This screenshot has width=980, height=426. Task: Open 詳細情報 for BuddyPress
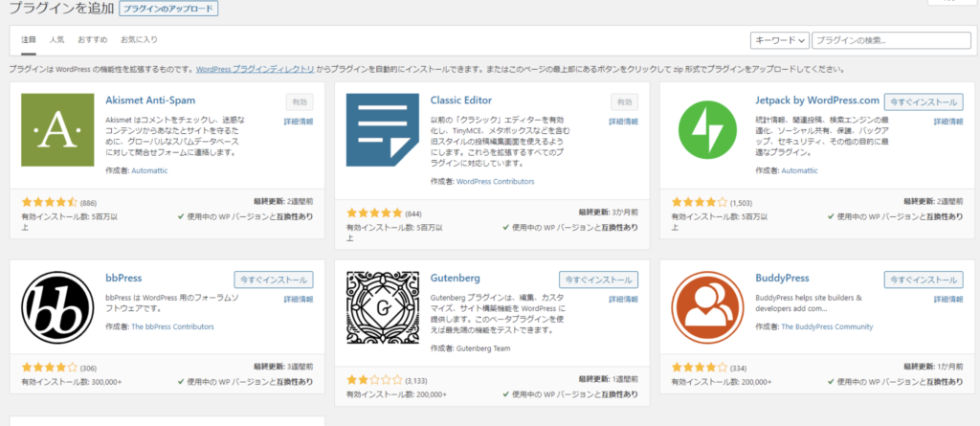tap(948, 299)
